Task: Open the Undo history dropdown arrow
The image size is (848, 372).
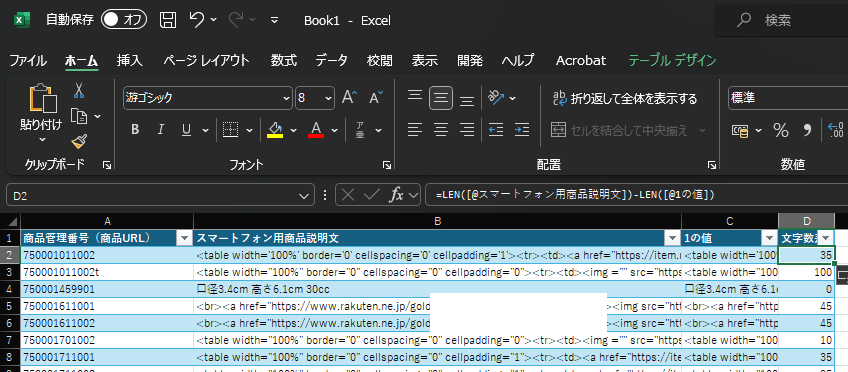Action: click(213, 20)
